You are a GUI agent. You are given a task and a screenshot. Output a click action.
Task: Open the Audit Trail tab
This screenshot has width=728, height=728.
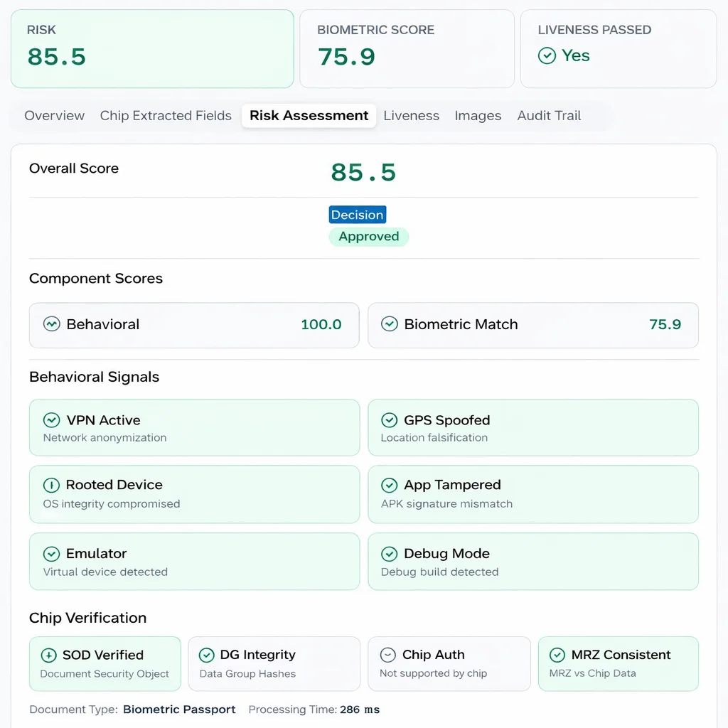point(549,115)
